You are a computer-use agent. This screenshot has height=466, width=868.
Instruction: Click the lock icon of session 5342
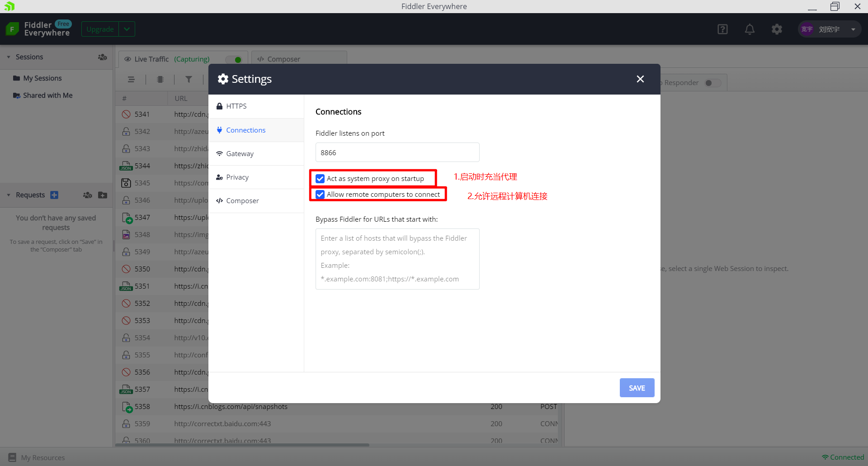pyautogui.click(x=126, y=131)
